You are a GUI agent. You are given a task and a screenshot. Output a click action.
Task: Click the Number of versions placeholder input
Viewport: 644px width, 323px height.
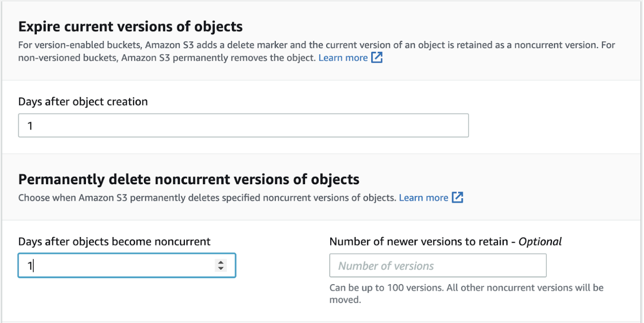tap(437, 265)
